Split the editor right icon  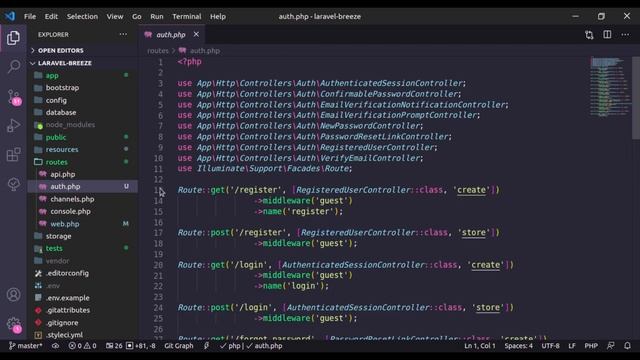(x=607, y=35)
